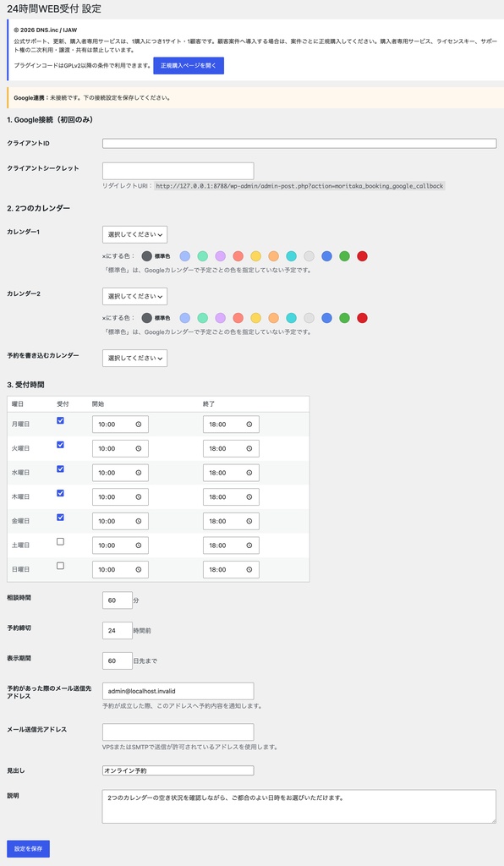Viewport: 504px width, 866px height.
Task: Click the 表示期間 days field
Action: click(117, 661)
